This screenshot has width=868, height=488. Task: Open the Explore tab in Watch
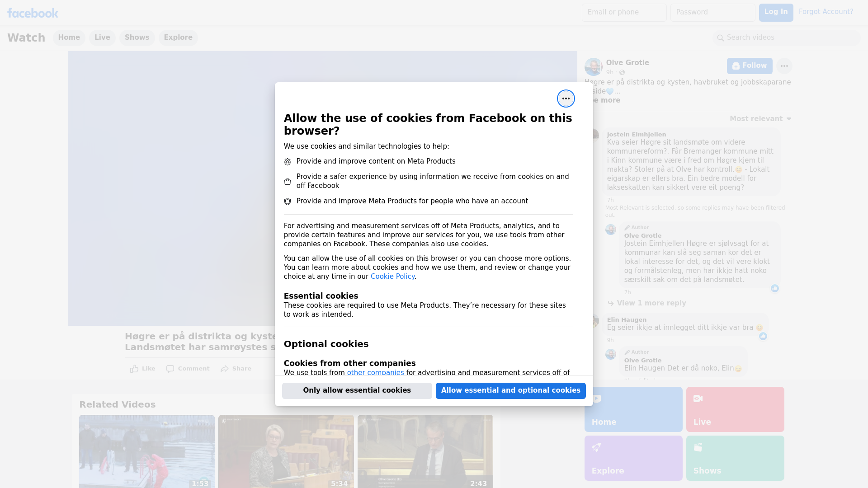pyautogui.click(x=178, y=38)
